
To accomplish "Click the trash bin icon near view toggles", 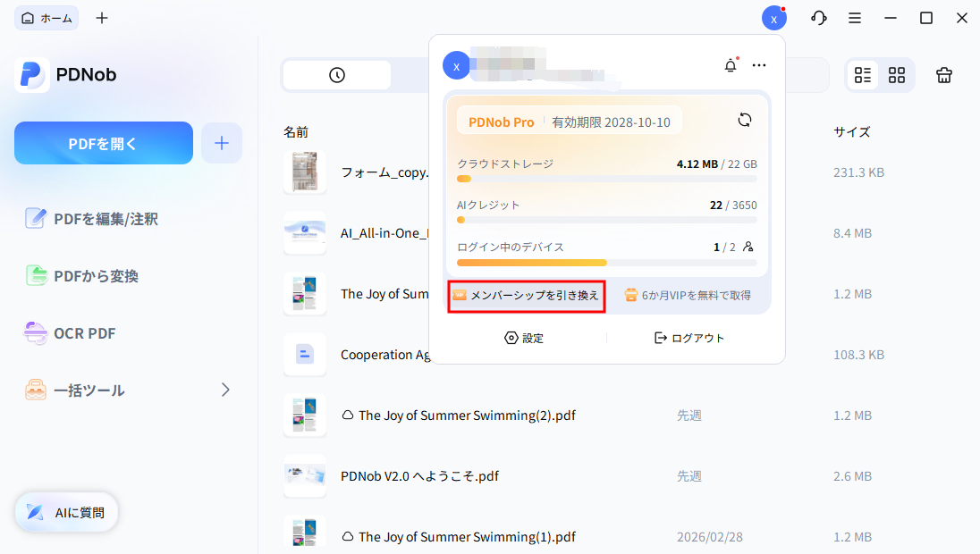I will pos(944,75).
